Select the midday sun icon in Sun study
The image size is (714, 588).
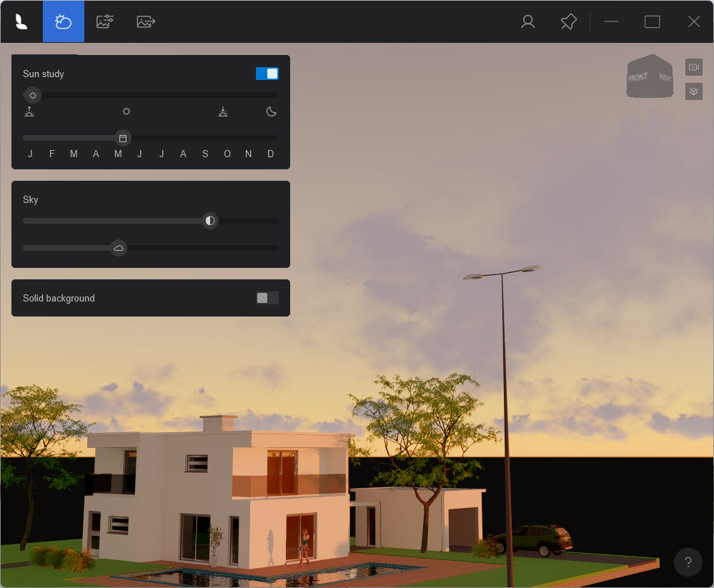(x=127, y=111)
